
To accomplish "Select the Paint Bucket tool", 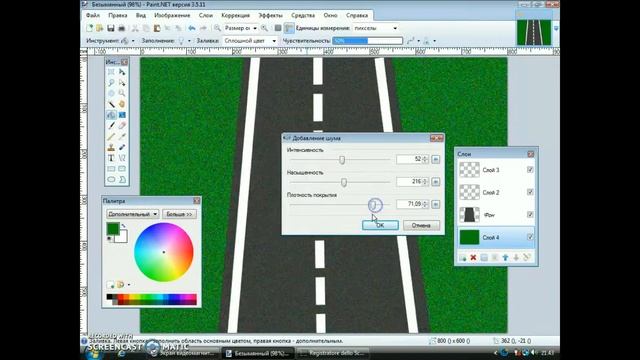I will coord(111,115).
